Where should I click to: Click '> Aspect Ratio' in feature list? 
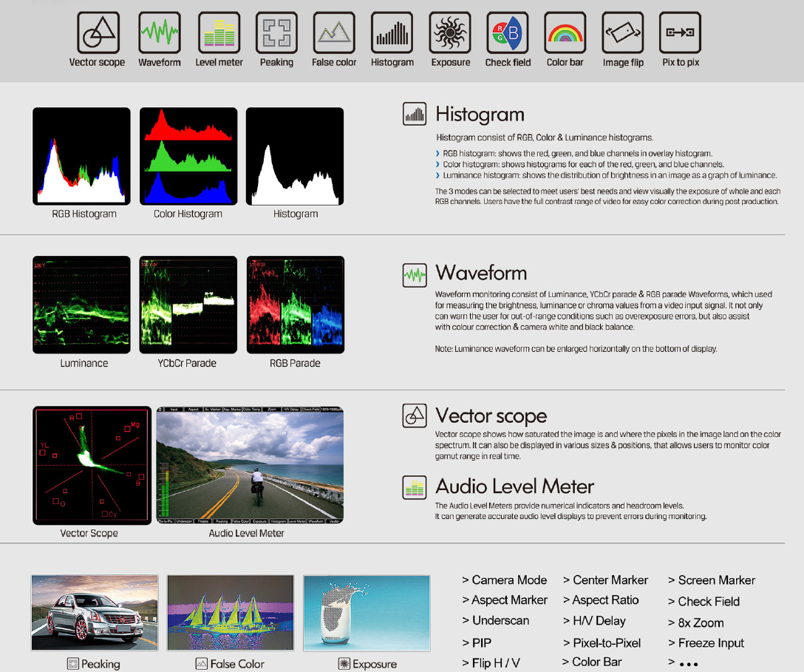click(x=601, y=600)
